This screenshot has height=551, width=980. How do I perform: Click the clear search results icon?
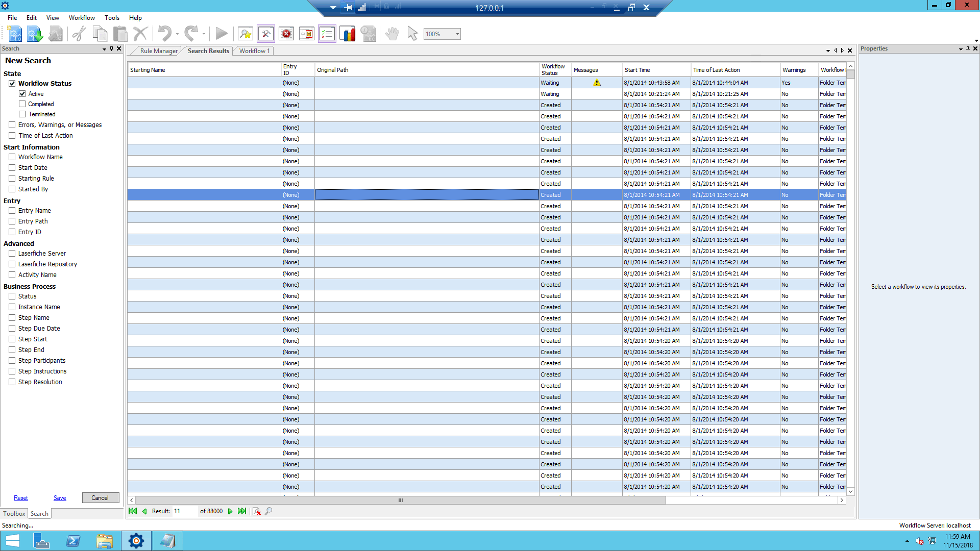pos(257,511)
